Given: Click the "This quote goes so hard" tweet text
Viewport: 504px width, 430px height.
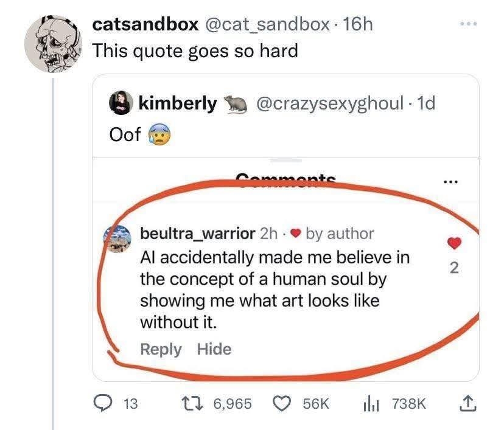Looking at the screenshot, I should point(195,50).
